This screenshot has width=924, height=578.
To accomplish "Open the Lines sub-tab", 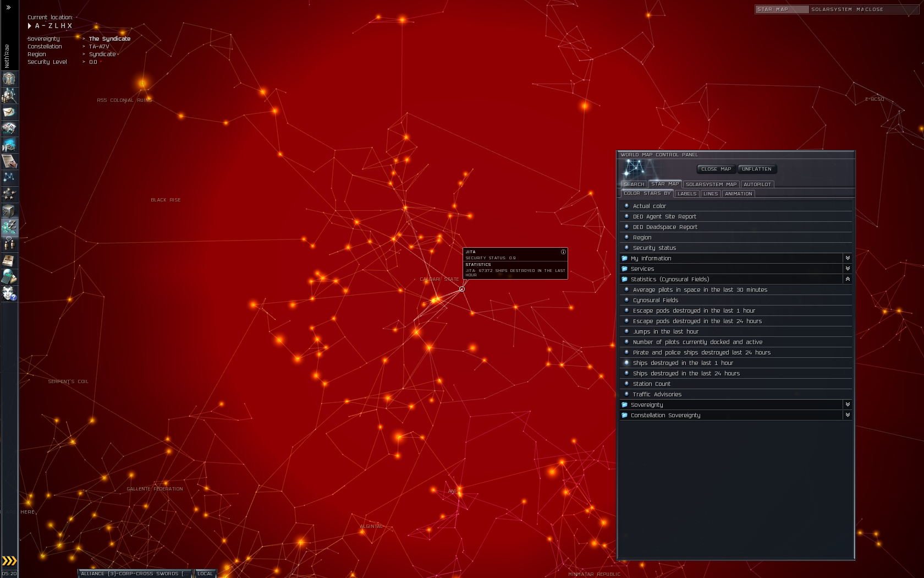I will pyautogui.click(x=711, y=194).
